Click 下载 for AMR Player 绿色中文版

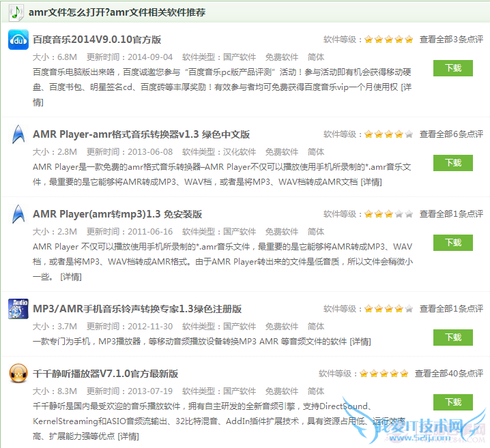pyautogui.click(x=453, y=163)
